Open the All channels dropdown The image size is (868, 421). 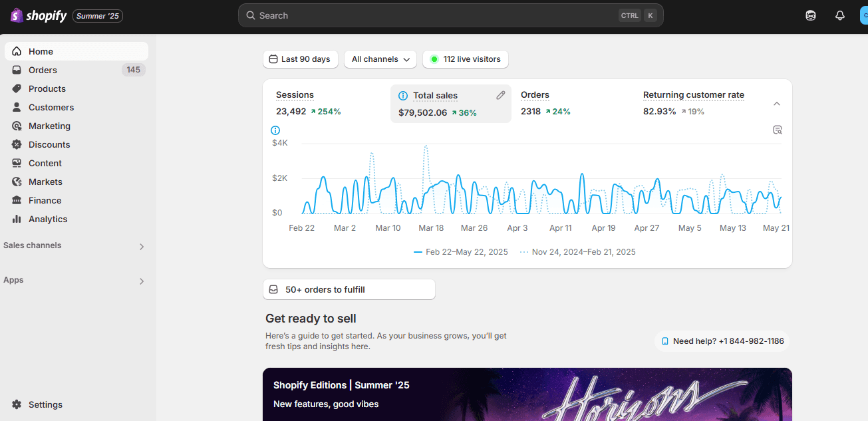tap(380, 59)
